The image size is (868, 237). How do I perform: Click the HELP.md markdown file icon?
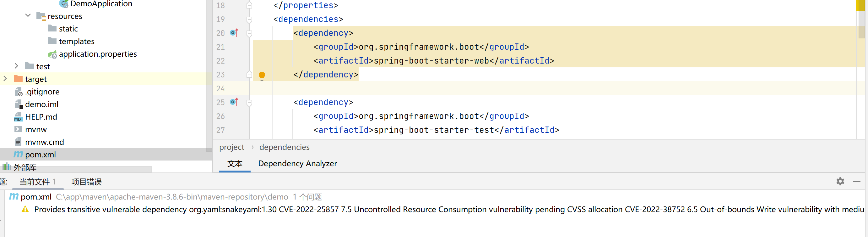click(18, 117)
